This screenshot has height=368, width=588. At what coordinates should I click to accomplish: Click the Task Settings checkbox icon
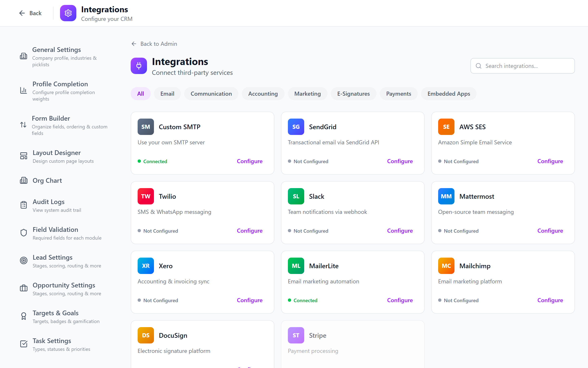point(23,344)
